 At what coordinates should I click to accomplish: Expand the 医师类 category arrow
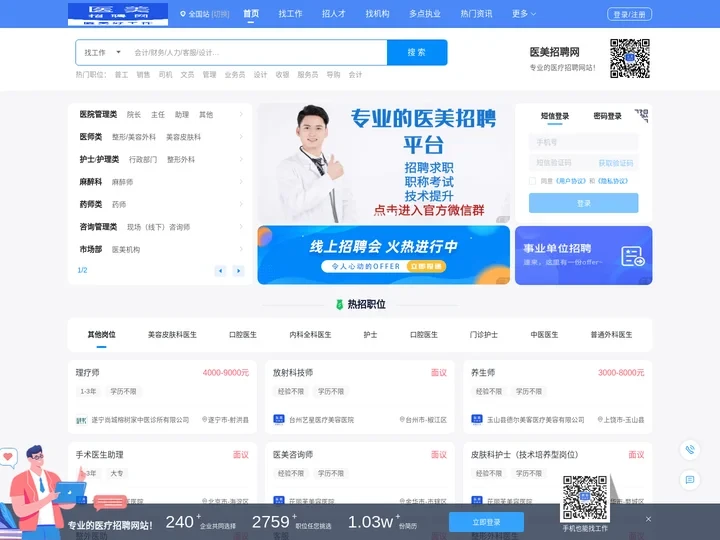[241, 137]
